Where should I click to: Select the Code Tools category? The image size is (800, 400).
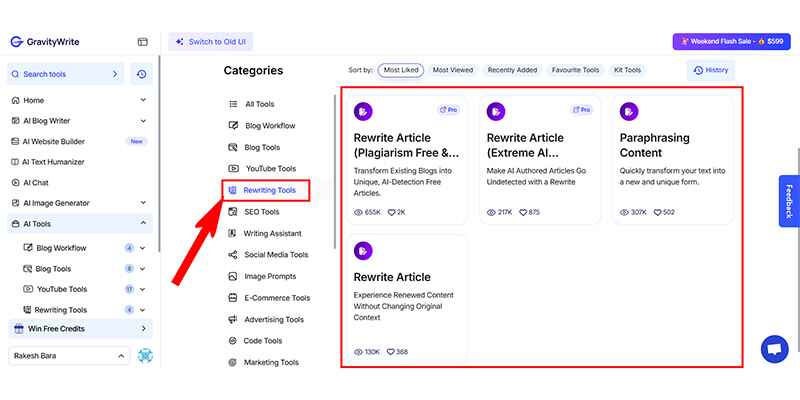coord(256,341)
